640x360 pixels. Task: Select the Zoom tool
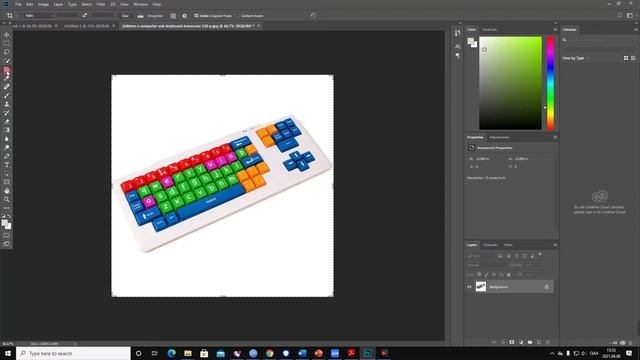[7, 200]
